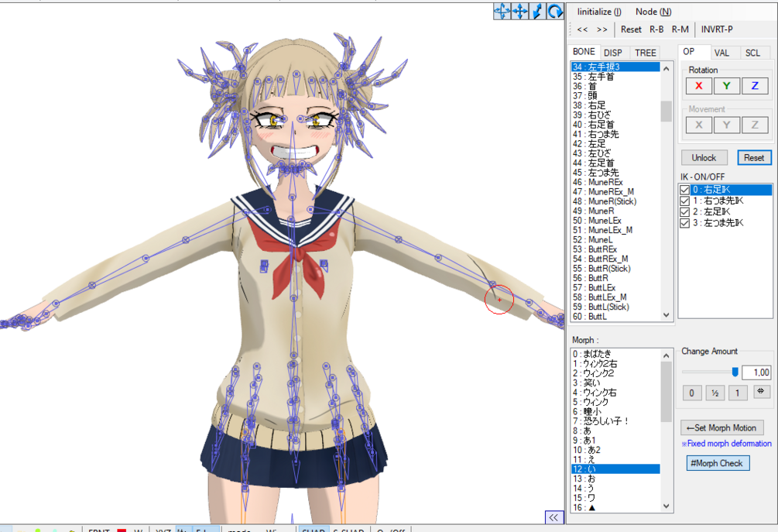This screenshot has height=532, width=778.
Task: Toggle the 2 : 左足IK checkbox
Action: (685, 211)
